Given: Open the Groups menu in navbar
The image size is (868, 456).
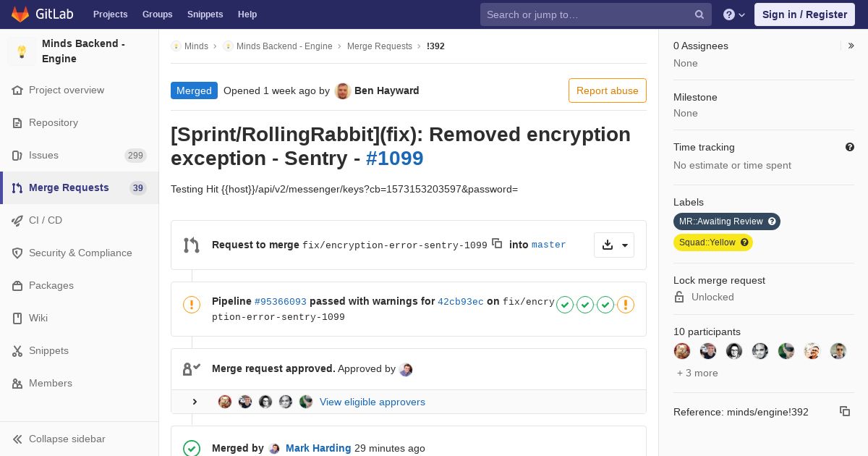Looking at the screenshot, I should coord(157,14).
